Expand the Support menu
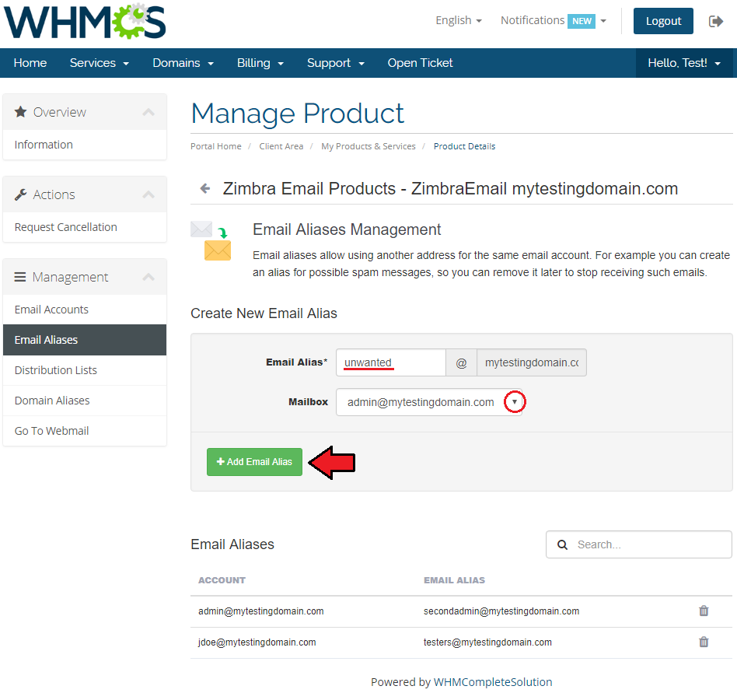This screenshot has height=700, width=737. [336, 63]
